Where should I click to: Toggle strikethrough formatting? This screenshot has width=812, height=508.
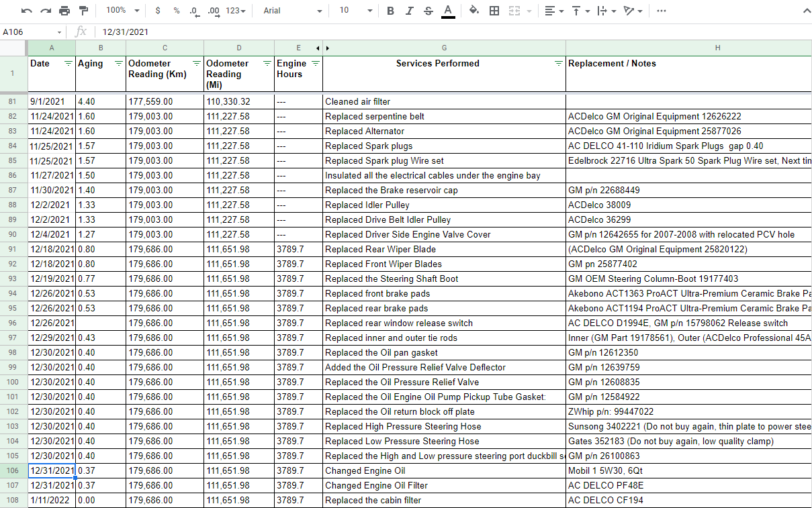click(x=428, y=11)
